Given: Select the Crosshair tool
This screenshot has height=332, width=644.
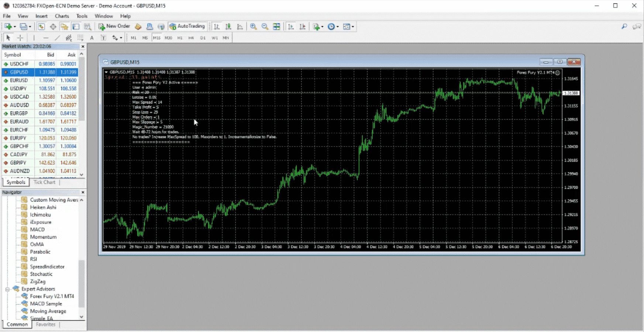Looking at the screenshot, I should point(20,38).
